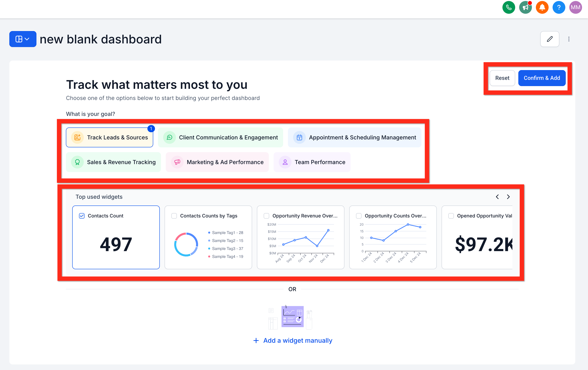
Task: Expand the dashboard switcher dropdown
Action: point(23,39)
